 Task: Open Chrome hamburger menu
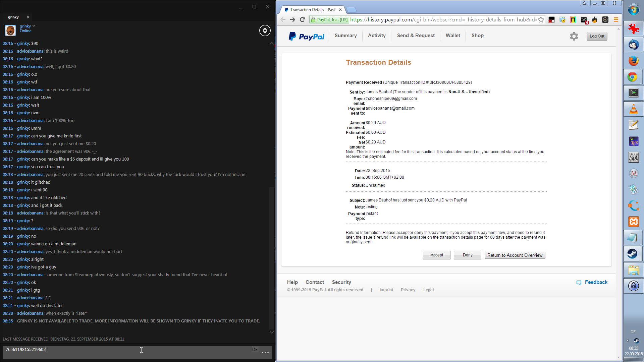pos(616,20)
